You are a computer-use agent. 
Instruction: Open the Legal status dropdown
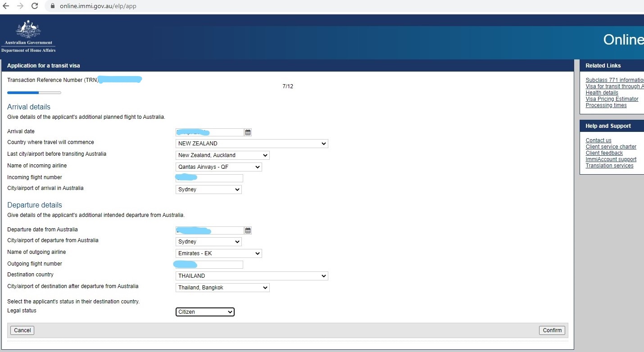click(x=205, y=312)
